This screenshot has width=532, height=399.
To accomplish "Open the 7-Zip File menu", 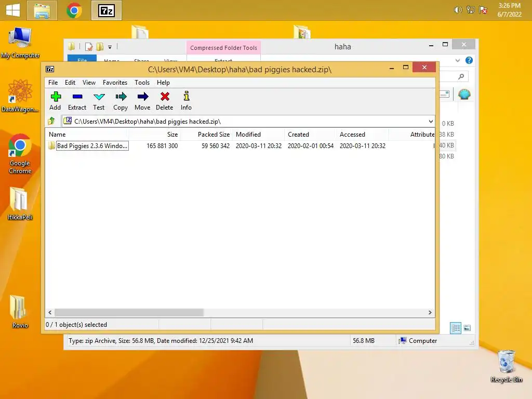I will 53,83.
